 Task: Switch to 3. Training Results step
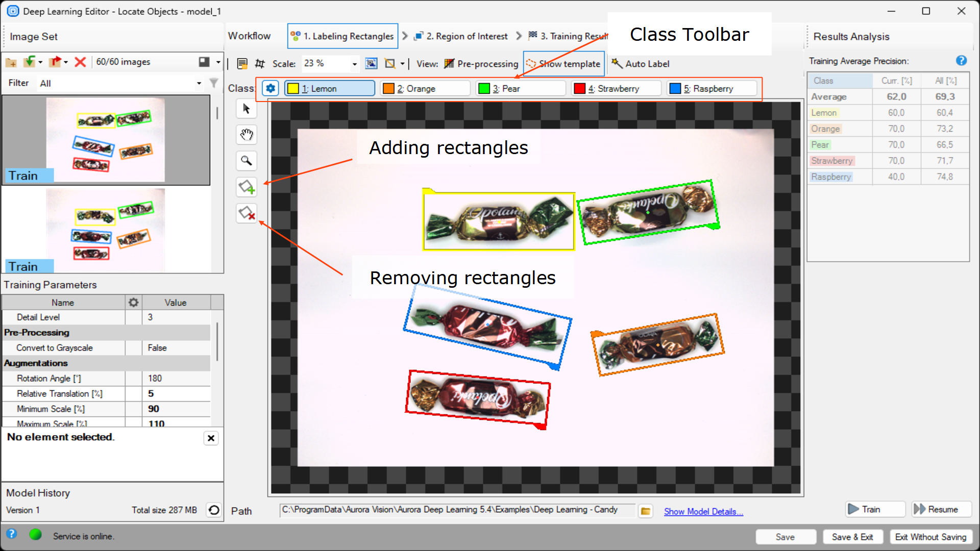tap(568, 36)
